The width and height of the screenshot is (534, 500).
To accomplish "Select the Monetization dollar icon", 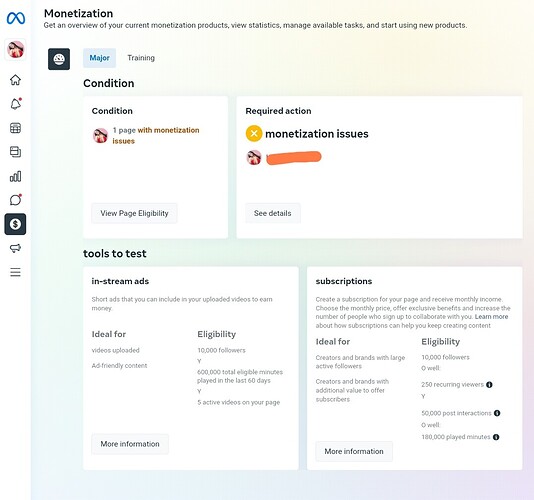I will pyautogui.click(x=15, y=224).
